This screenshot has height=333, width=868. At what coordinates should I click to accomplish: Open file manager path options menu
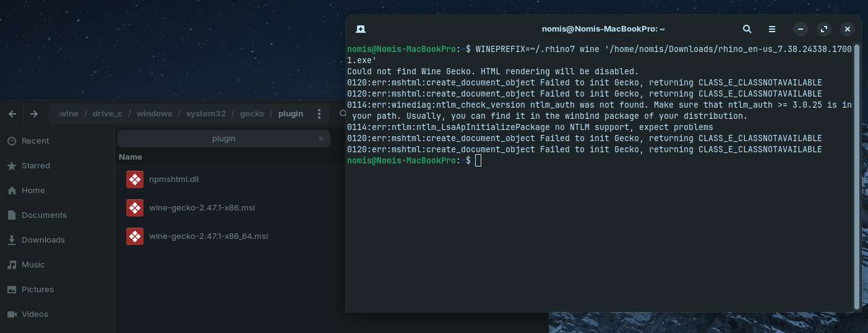319,114
